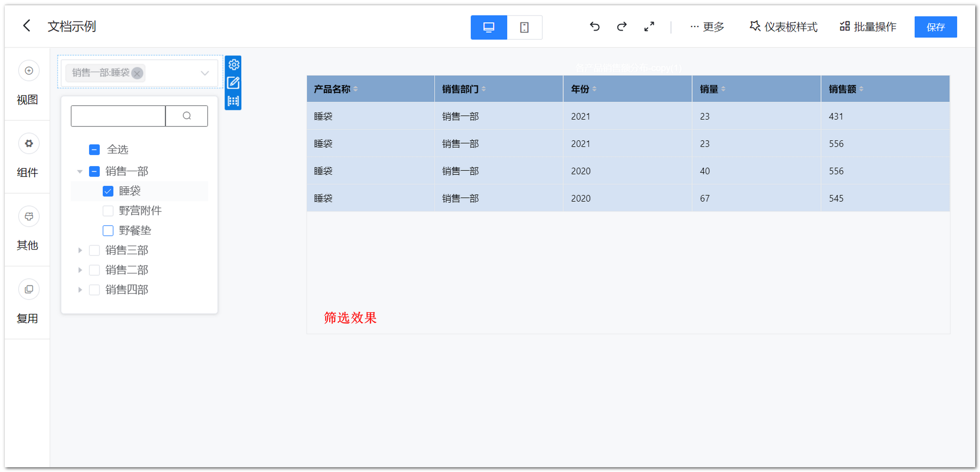
Task: Sort by 产品名称 column
Action: 356,89
